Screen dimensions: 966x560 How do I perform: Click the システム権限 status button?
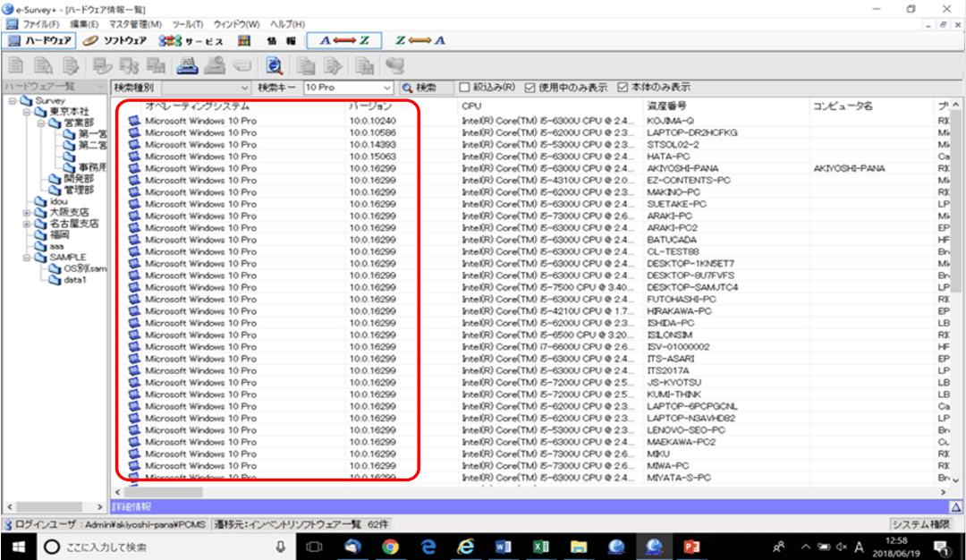coord(921,524)
